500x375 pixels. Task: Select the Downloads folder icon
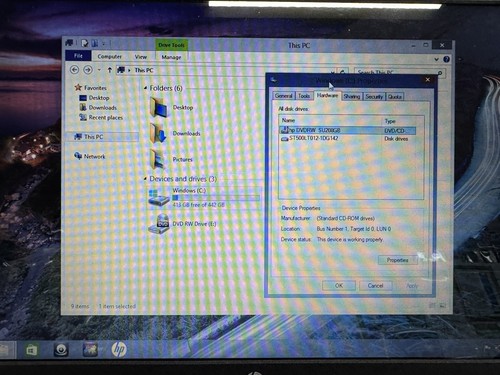(159, 133)
